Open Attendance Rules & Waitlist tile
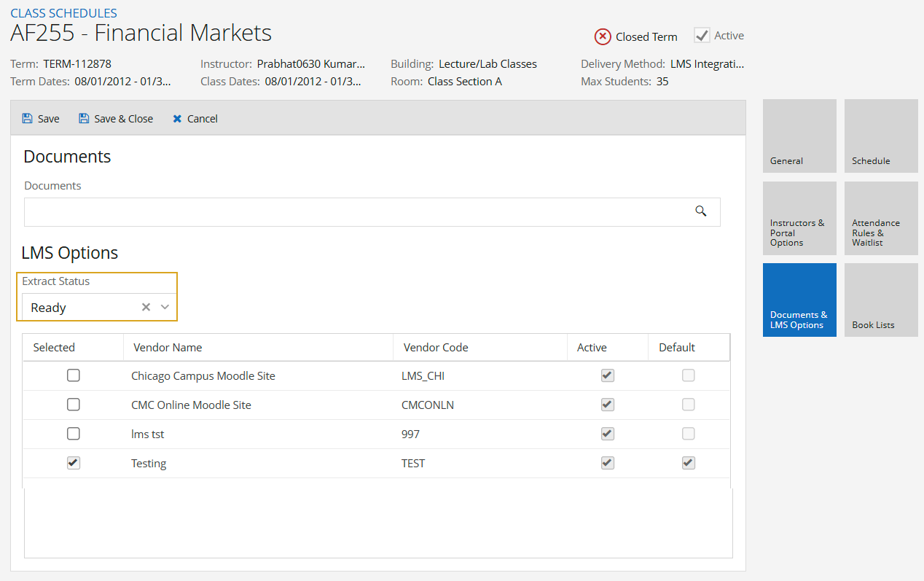Image resolution: width=924 pixels, height=581 pixels. (881, 218)
